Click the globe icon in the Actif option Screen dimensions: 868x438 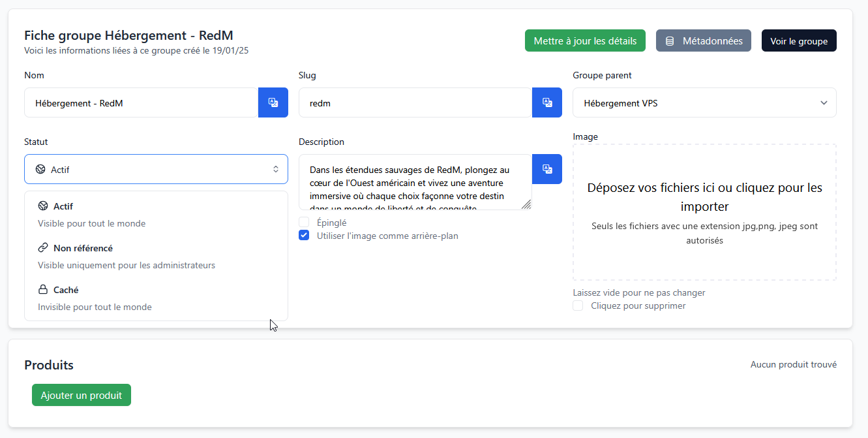tap(43, 206)
